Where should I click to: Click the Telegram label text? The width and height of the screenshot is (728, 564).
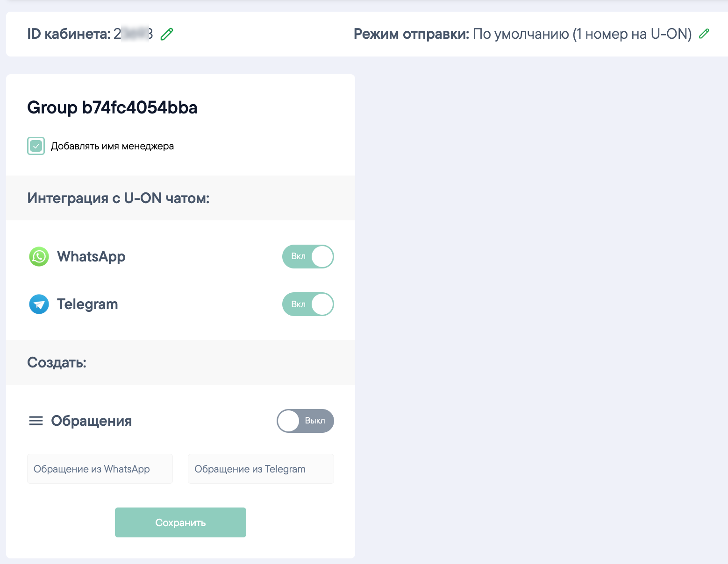(87, 304)
